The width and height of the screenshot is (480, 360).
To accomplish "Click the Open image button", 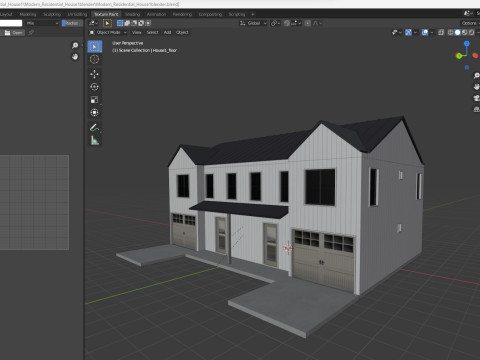I will [14, 33].
